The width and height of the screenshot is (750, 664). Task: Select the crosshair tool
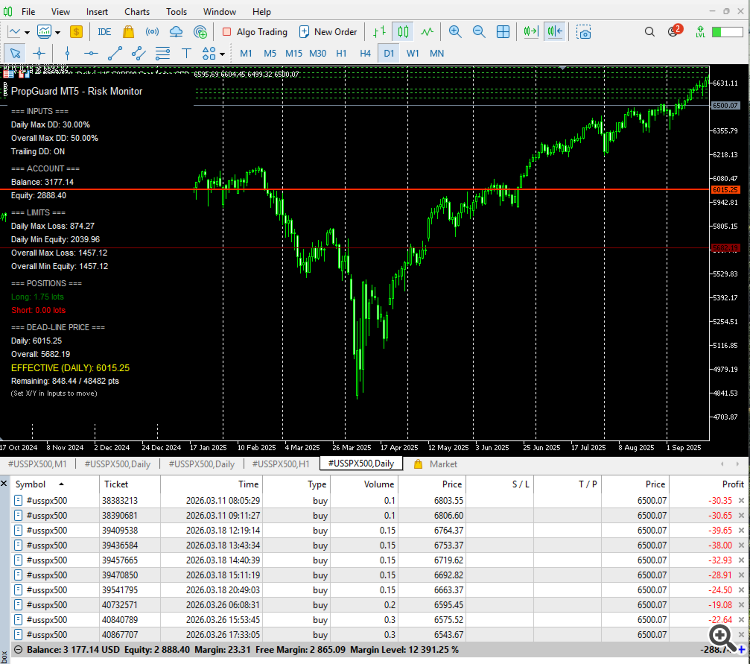(39, 54)
